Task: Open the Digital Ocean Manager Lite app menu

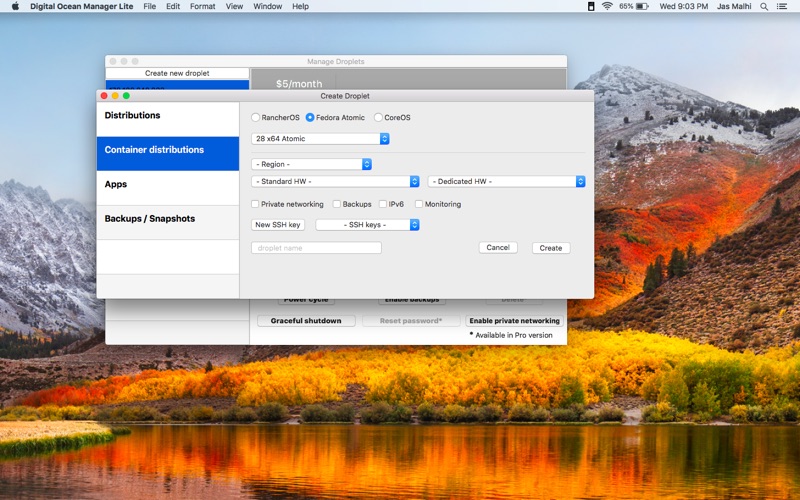Action: pos(82,7)
